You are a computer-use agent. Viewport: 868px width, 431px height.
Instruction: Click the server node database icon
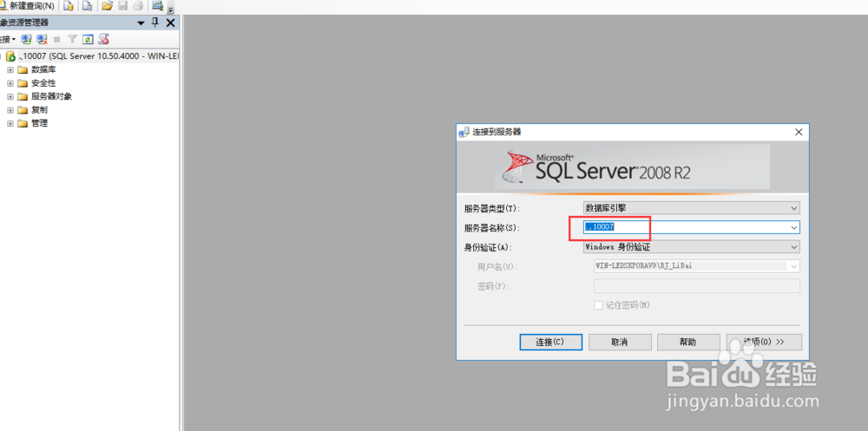[x=10, y=56]
